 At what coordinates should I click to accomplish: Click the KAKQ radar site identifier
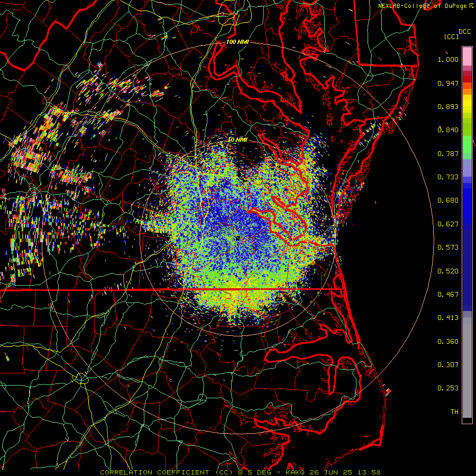(295, 472)
